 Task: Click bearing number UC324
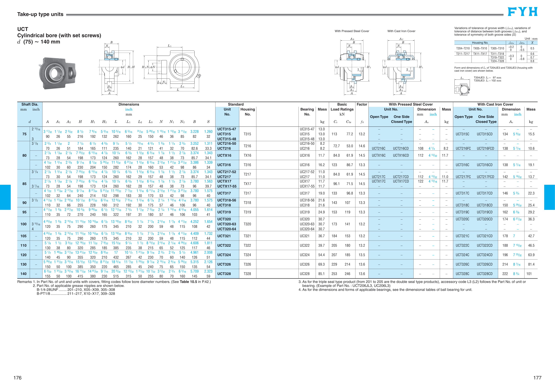[x=305, y=255]
